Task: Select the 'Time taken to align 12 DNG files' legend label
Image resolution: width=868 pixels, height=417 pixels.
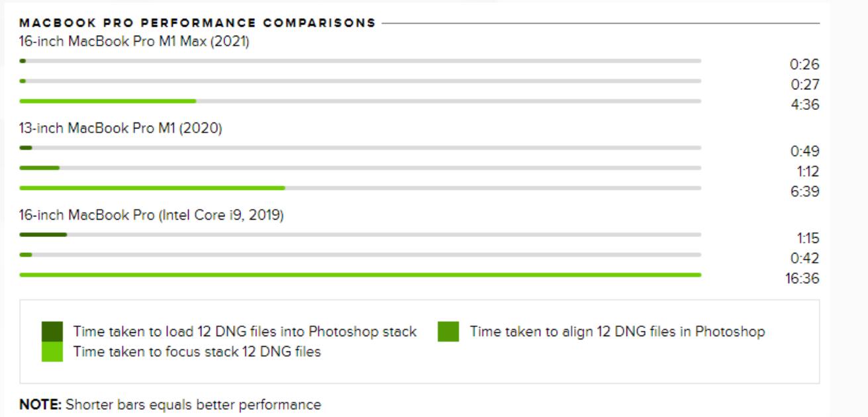Action: (618, 332)
